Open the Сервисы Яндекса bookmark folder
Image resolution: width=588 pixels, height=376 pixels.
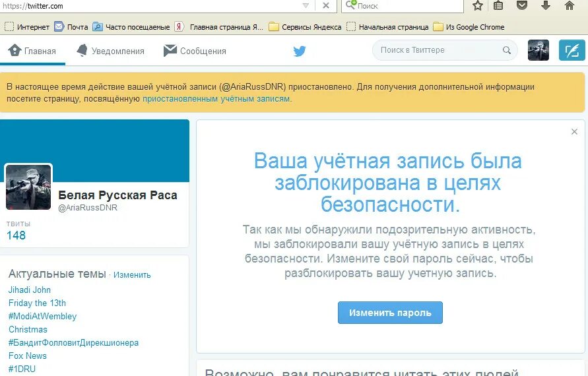click(x=305, y=27)
